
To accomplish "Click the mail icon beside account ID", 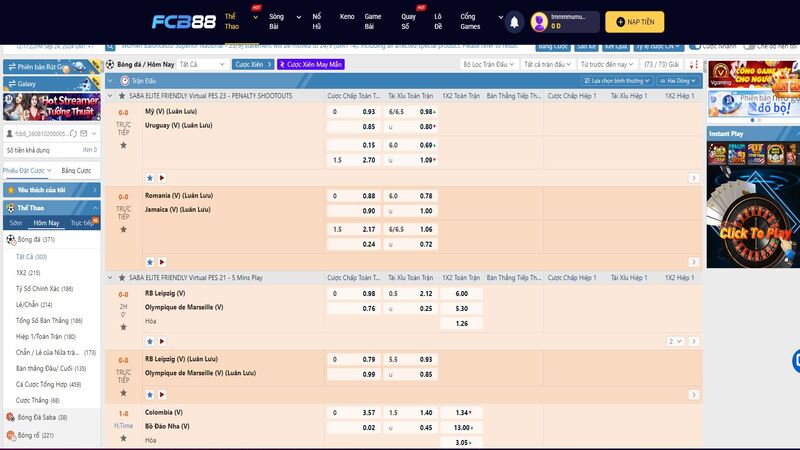I will (84, 134).
